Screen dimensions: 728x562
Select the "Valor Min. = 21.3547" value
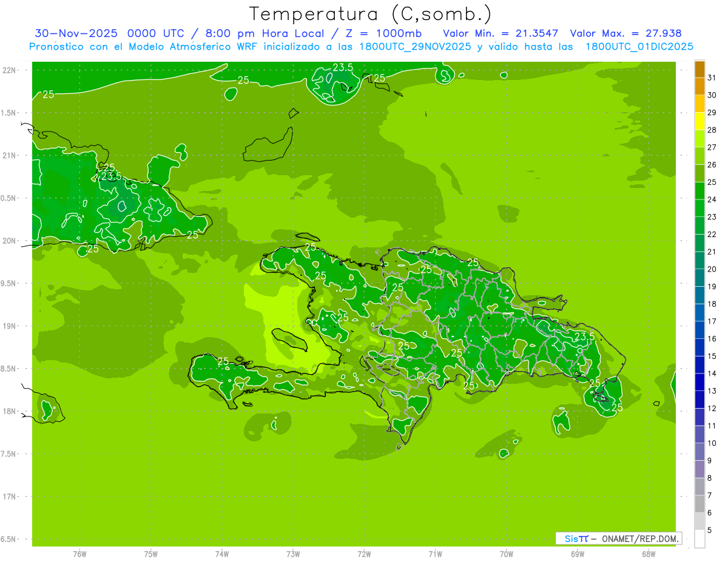501,33
